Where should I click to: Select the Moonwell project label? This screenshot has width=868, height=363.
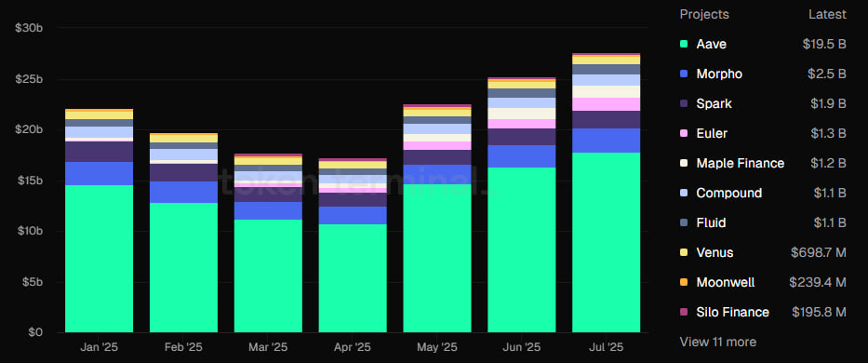[x=725, y=283]
